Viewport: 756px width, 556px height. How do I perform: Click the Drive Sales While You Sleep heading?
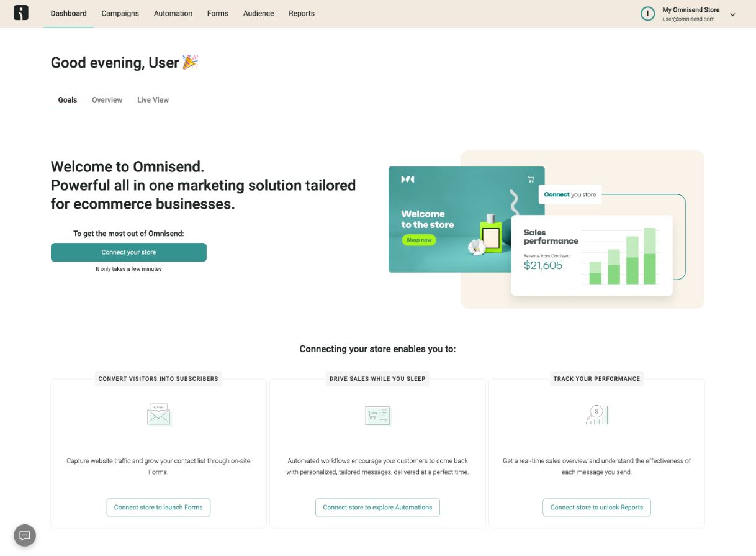(377, 378)
